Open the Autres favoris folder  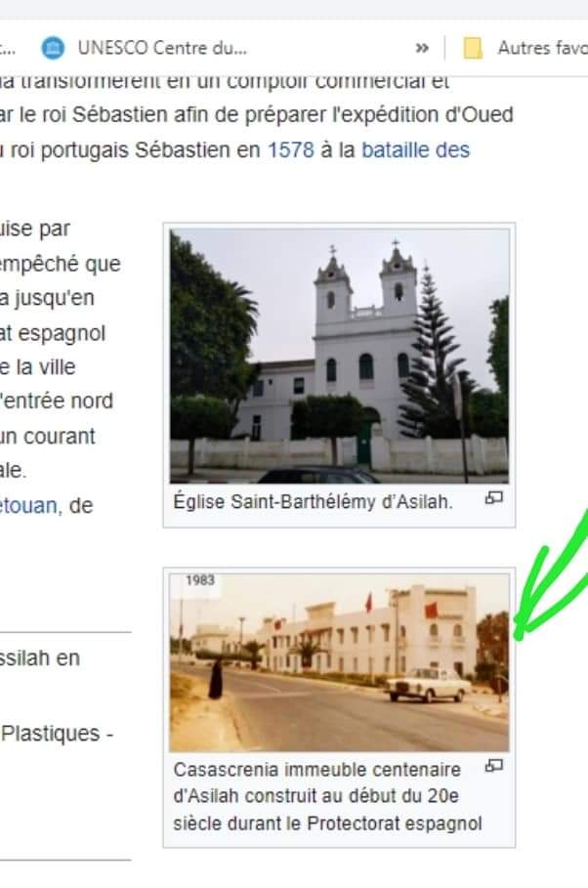coord(525,48)
